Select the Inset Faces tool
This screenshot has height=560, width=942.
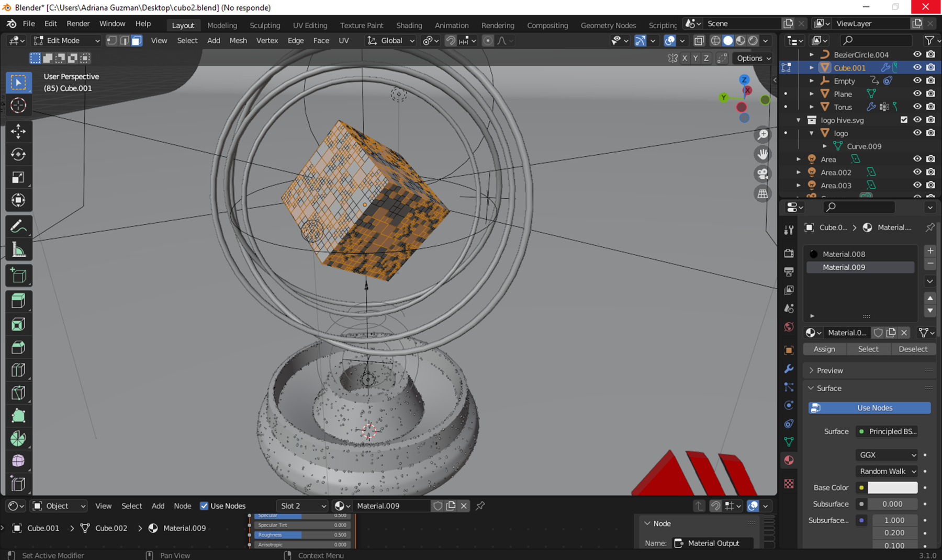pos(18,324)
